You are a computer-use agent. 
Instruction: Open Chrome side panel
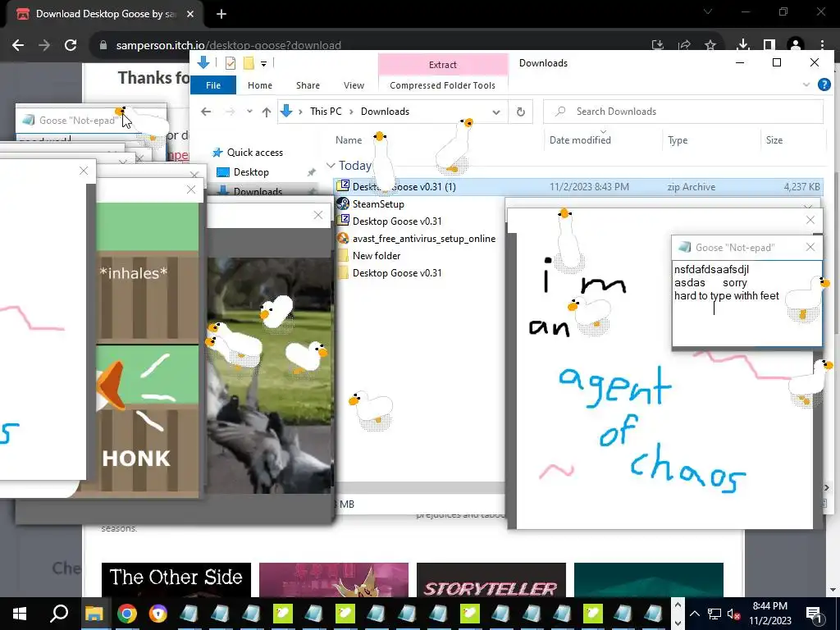point(769,45)
